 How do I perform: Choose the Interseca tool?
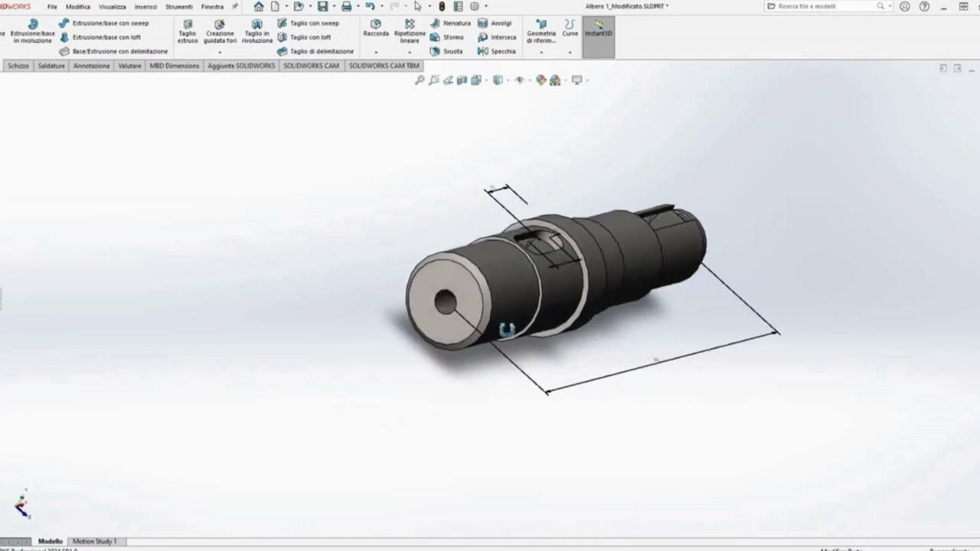coord(497,37)
